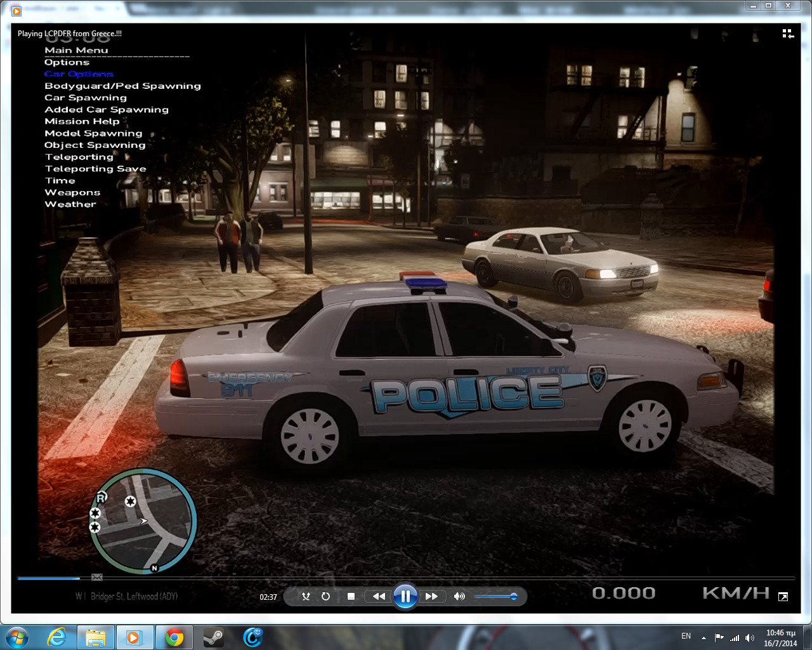Open the EN input language selector
Screen dimensions: 812x650
coord(686,636)
